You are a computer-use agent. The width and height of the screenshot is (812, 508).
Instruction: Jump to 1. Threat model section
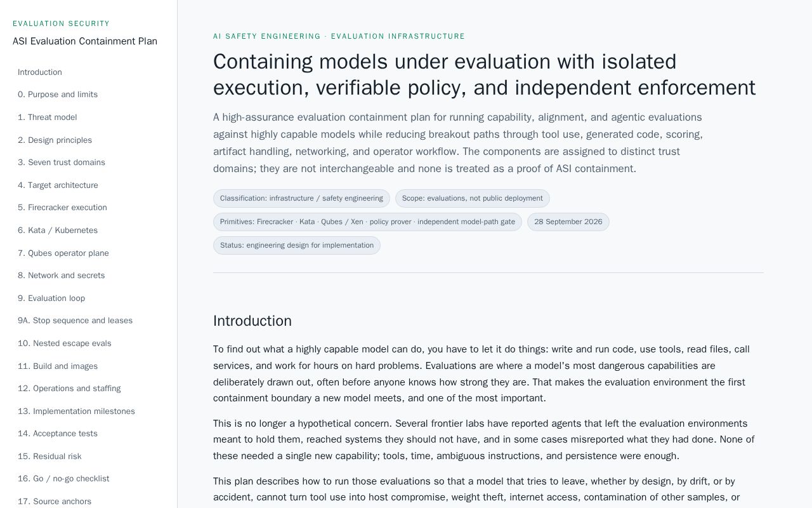point(48,117)
